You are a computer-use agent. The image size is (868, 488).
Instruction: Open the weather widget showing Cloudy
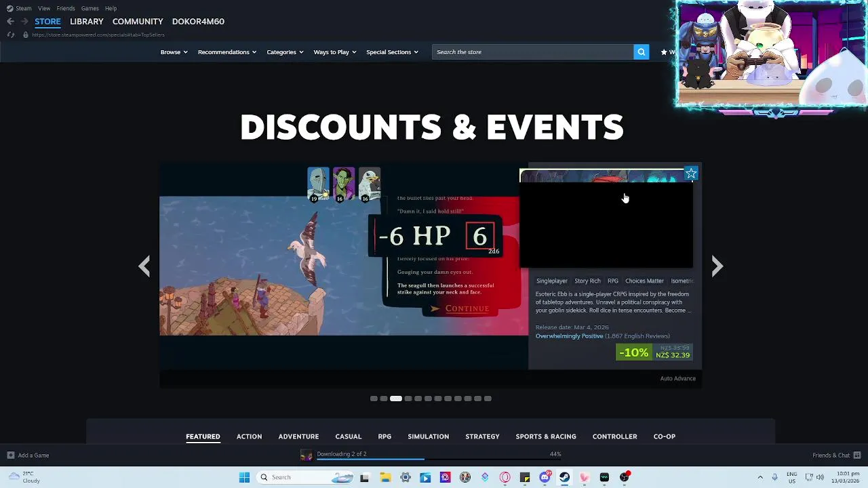(23, 477)
